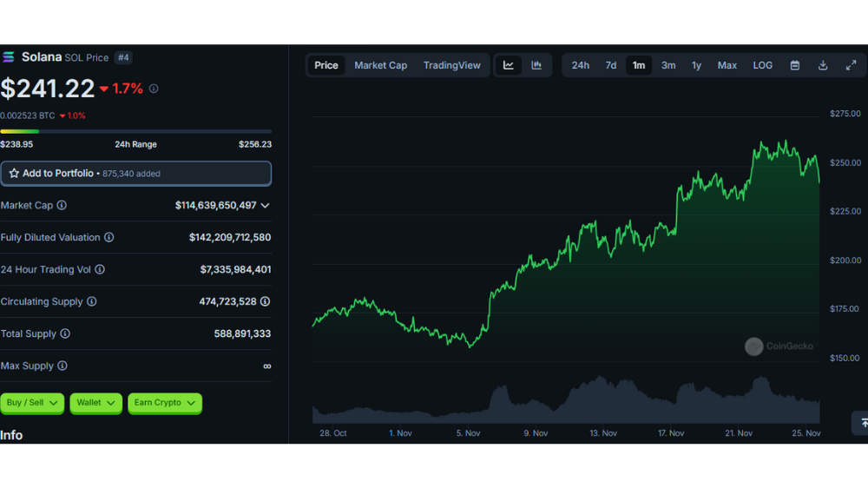Expand chart to fullscreen
The width and height of the screenshot is (868, 488).
[851, 65]
